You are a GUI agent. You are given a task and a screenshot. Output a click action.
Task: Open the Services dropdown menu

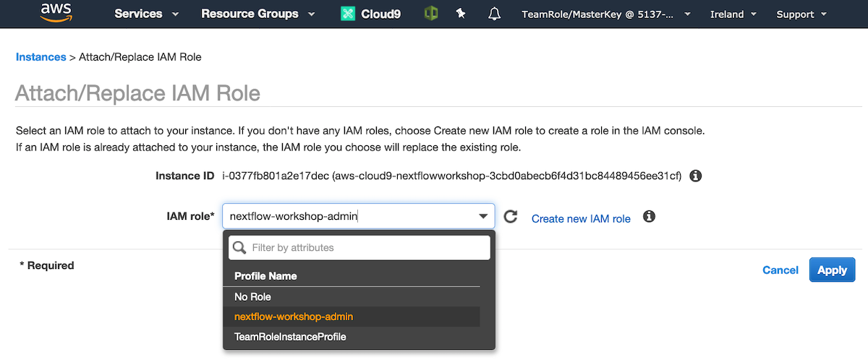click(147, 14)
